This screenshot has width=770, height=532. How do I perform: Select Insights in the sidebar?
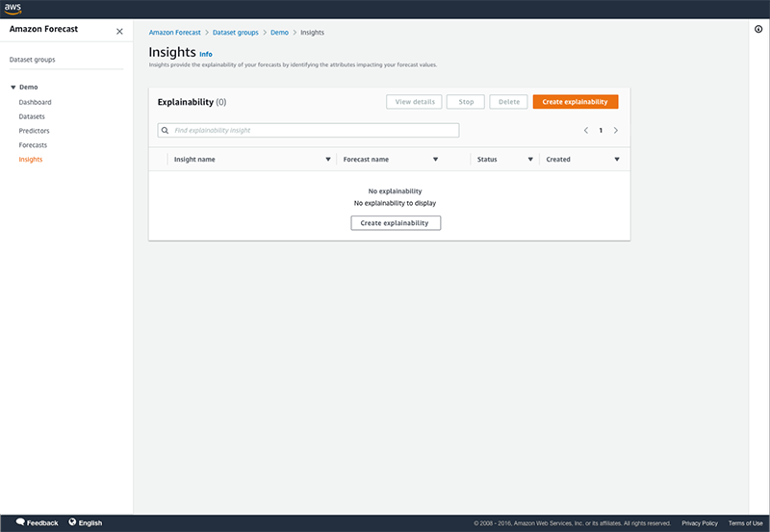31,160
